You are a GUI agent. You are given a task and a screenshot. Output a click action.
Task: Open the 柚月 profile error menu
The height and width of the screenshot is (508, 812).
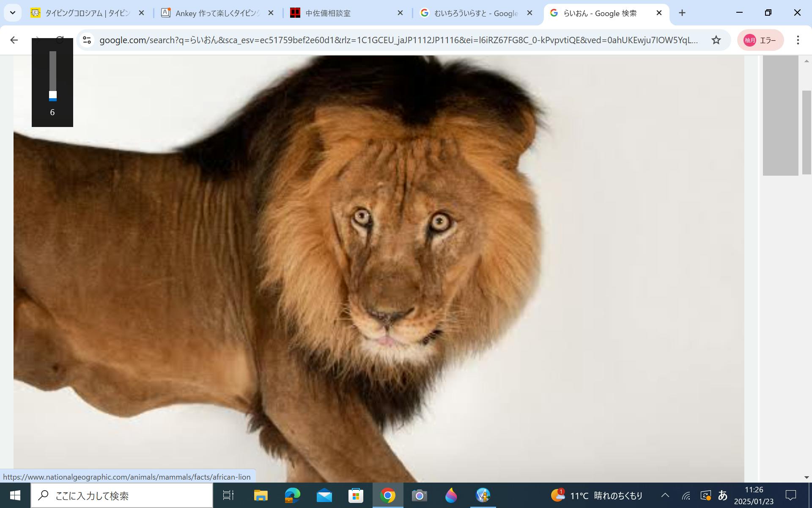click(x=760, y=40)
